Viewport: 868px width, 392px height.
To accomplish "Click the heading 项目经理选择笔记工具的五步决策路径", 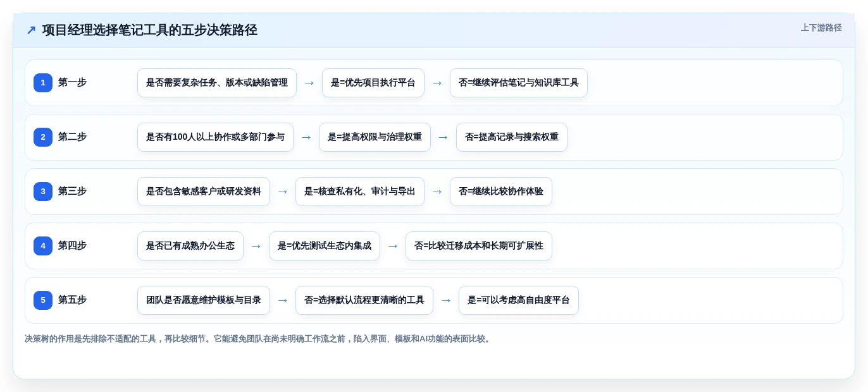I will click(x=150, y=30).
